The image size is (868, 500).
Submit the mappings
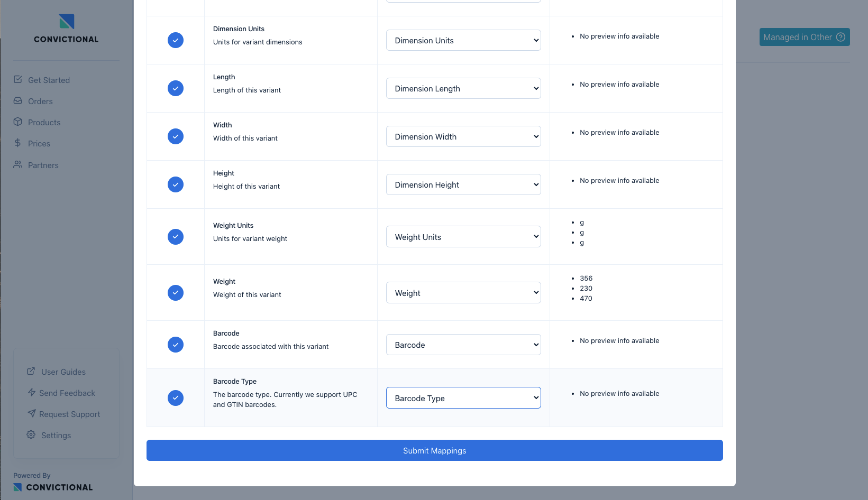[434, 450]
